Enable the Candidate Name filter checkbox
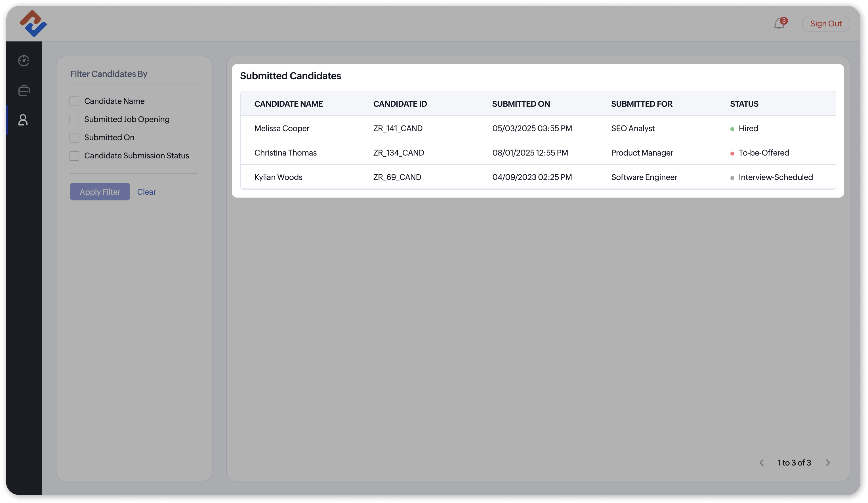The width and height of the screenshot is (868, 503). tap(74, 101)
